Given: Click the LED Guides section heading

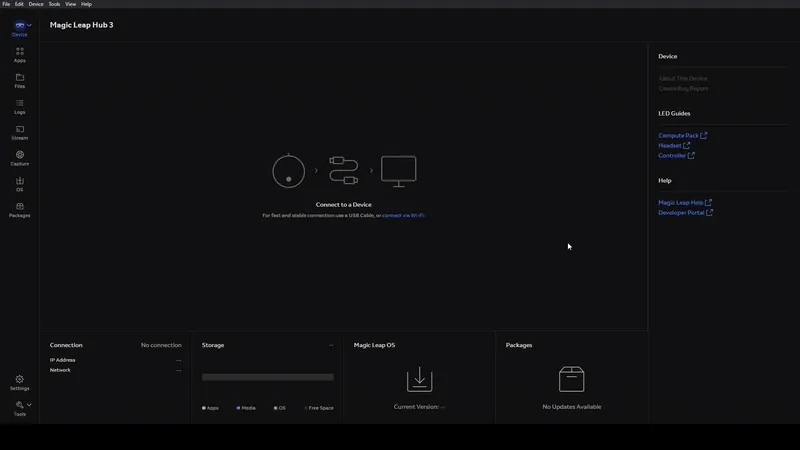Looking at the screenshot, I should coord(674,113).
